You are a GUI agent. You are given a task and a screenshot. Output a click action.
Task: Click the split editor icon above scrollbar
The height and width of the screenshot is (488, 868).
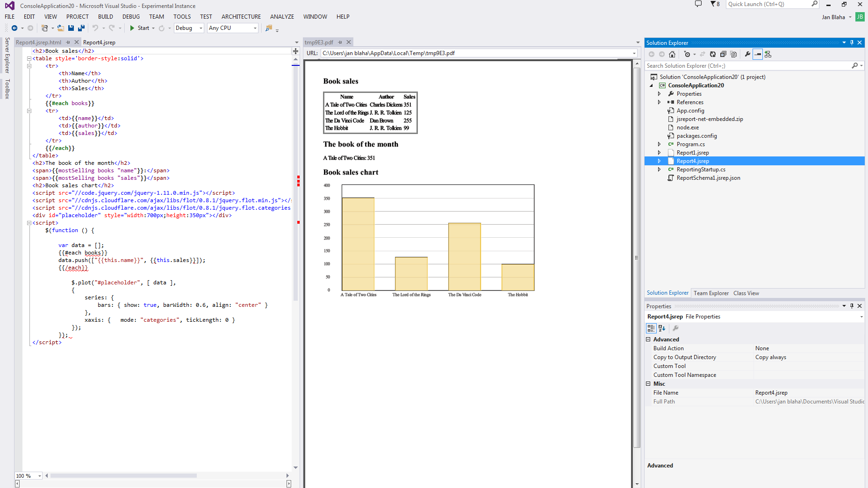[x=295, y=51]
